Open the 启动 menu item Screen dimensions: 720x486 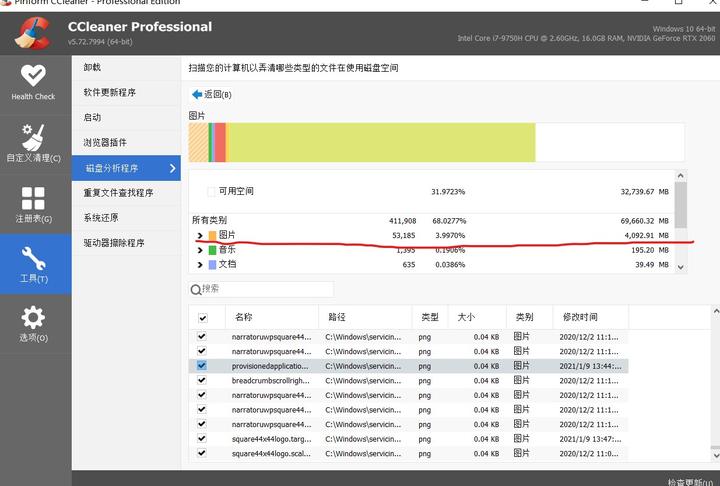[x=126, y=118]
